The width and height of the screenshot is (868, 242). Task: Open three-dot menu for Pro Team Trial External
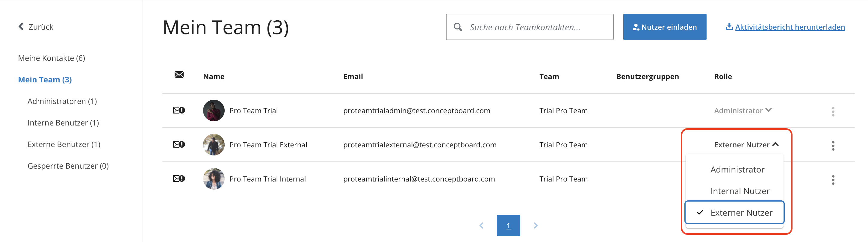833,146
